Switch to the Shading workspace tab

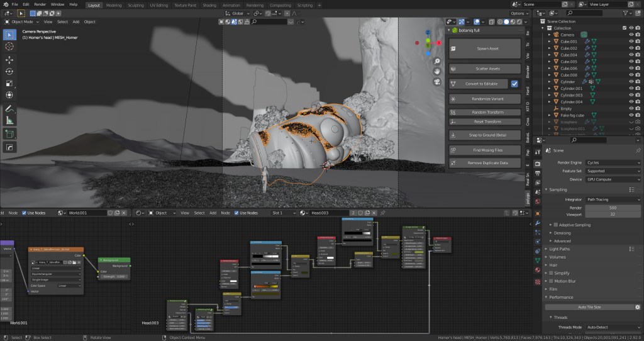click(209, 5)
